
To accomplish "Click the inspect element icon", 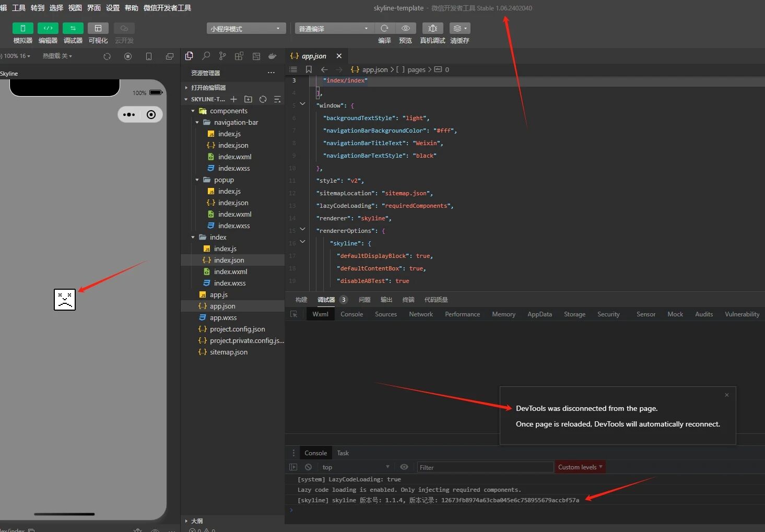I will pyautogui.click(x=294, y=314).
